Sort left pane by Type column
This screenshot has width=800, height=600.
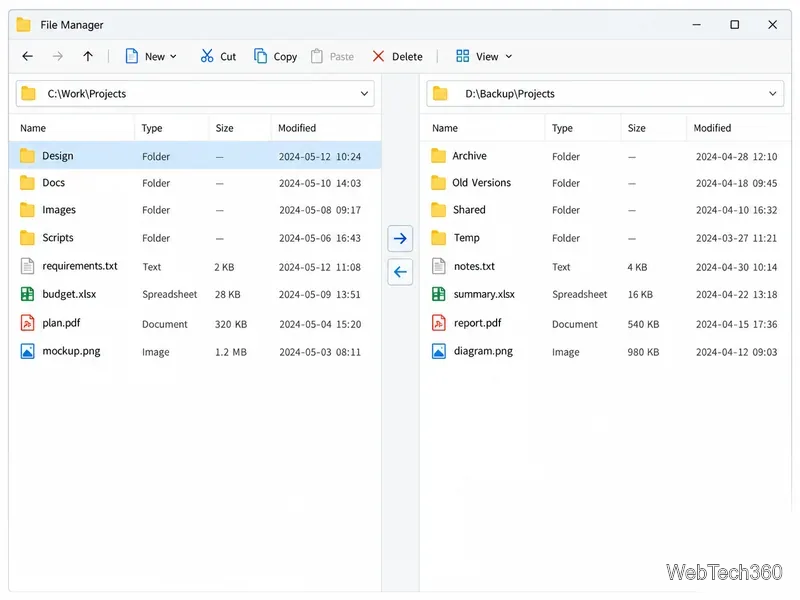click(152, 128)
